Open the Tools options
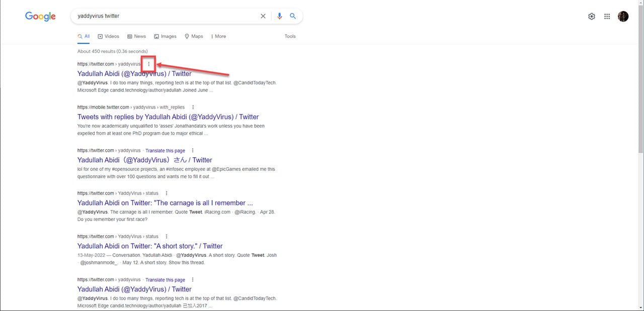Image resolution: width=644 pixels, height=311 pixels. coord(290,36)
